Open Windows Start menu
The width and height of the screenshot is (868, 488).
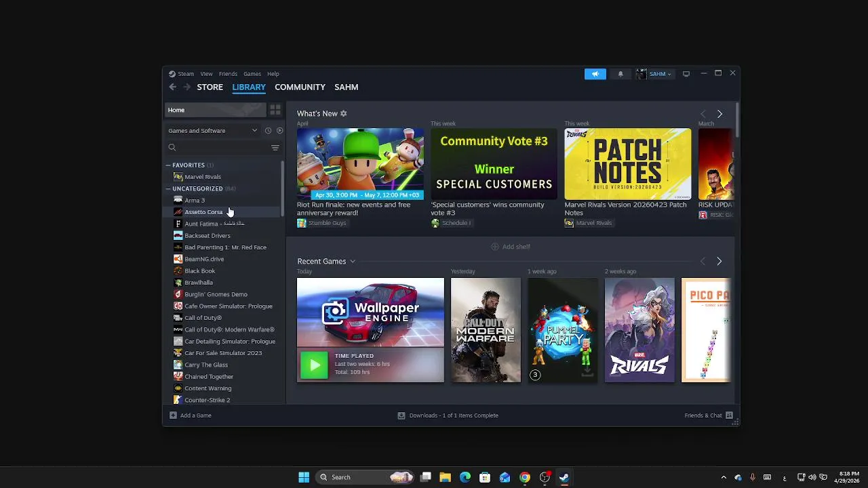304,477
